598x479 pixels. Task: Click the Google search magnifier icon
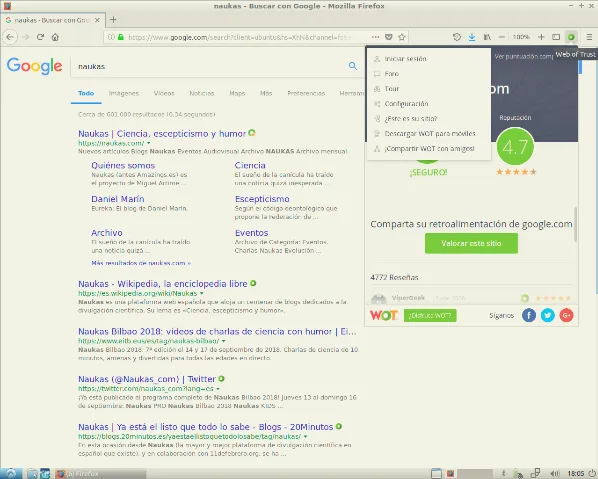click(353, 66)
